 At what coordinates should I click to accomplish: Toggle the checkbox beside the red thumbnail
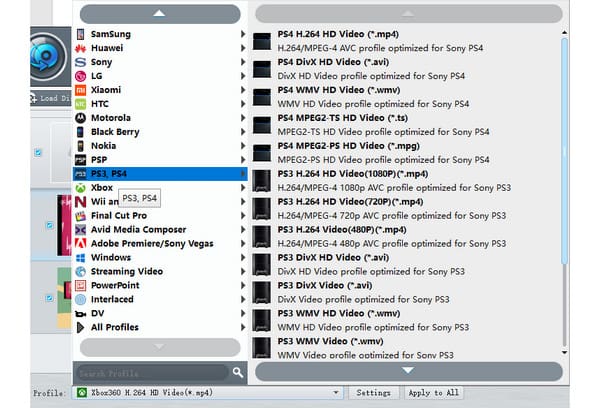click(x=49, y=225)
